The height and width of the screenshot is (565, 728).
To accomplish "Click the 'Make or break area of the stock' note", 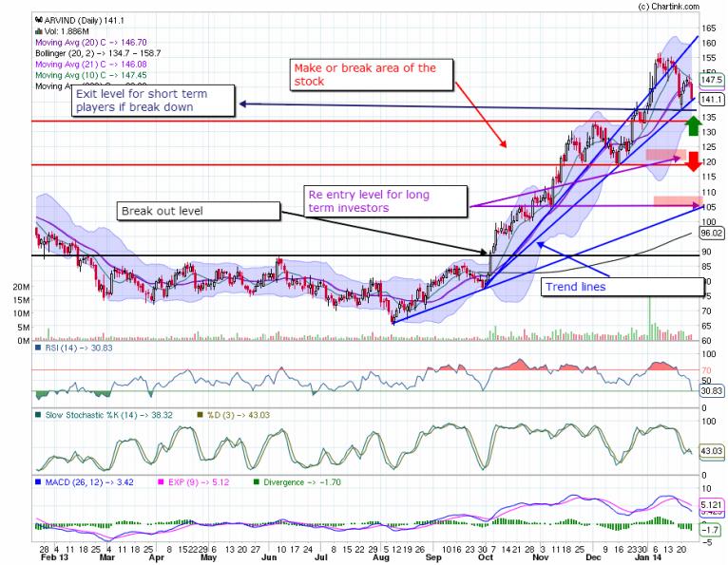I will click(371, 75).
